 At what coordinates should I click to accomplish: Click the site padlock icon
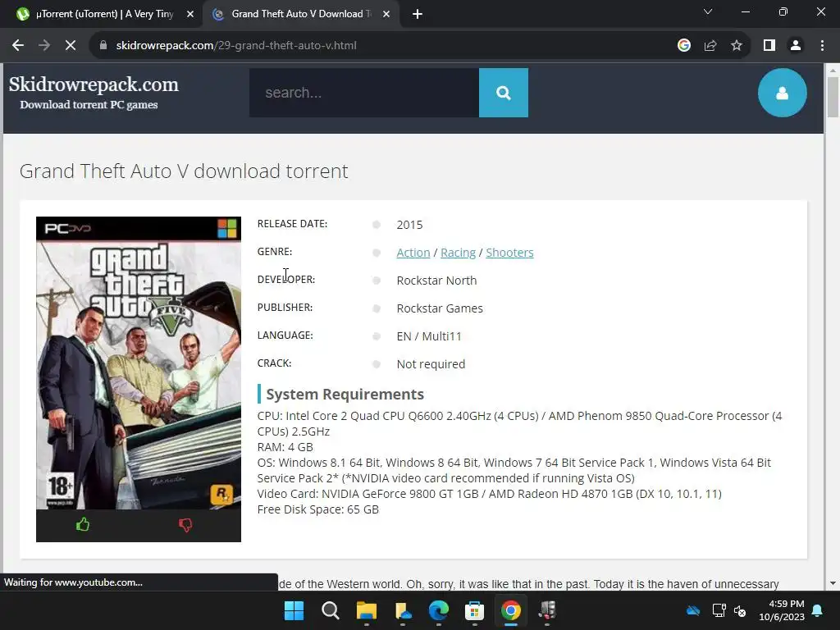[103, 46]
